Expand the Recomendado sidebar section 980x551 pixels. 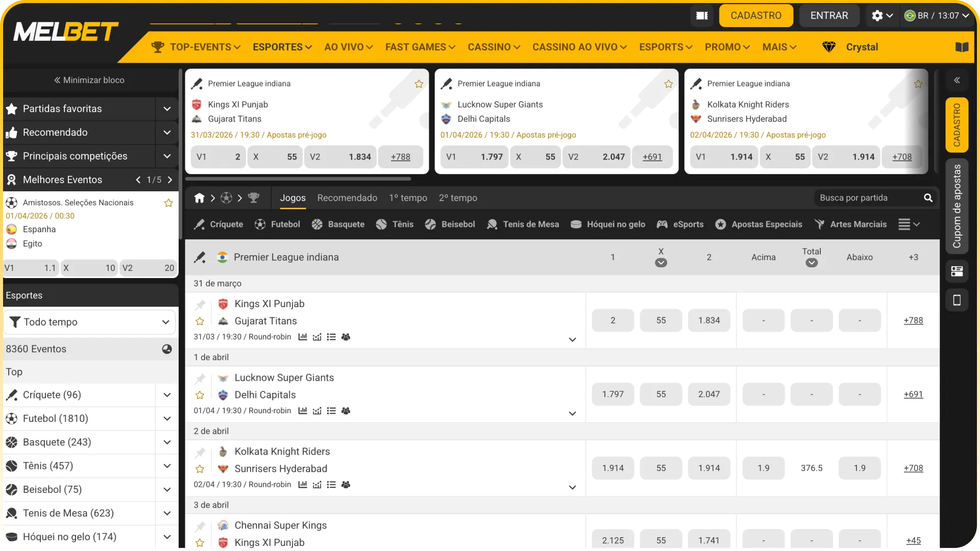click(x=167, y=133)
